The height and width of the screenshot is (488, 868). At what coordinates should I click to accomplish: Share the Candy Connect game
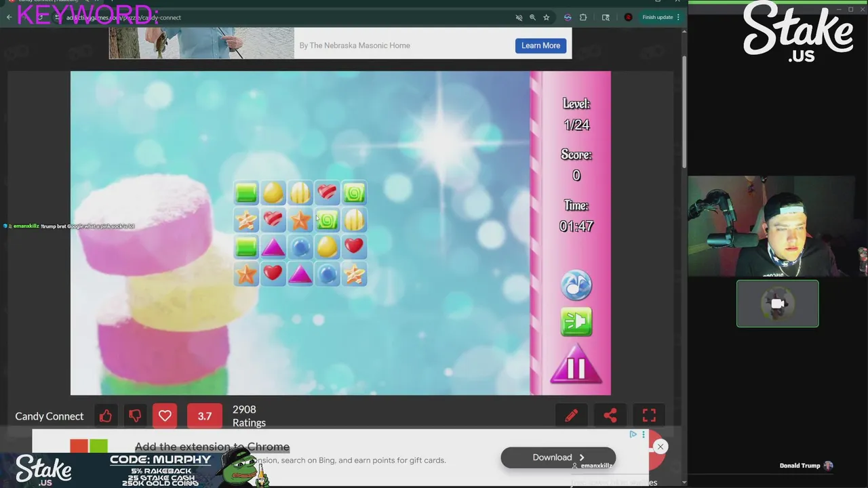point(610,415)
